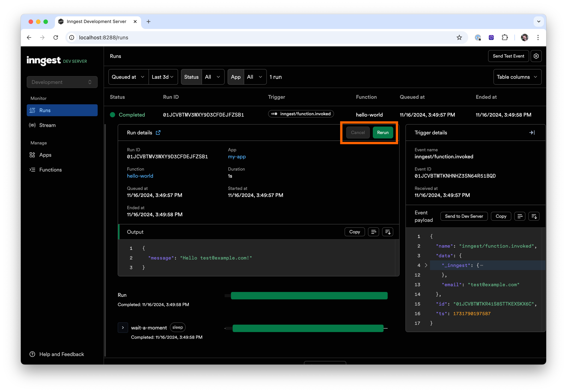The height and width of the screenshot is (392, 567).
Task: Select the Stream monitor icon
Action: (32, 125)
